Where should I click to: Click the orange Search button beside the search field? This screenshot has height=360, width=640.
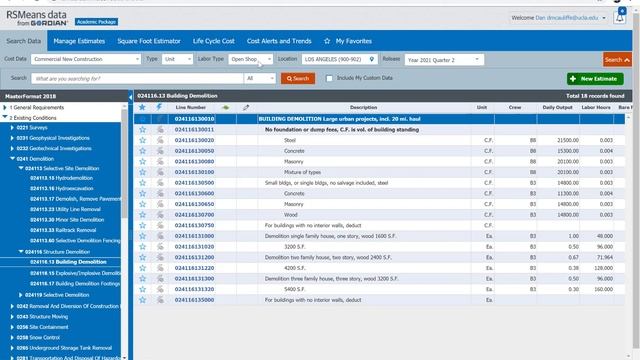298,78
